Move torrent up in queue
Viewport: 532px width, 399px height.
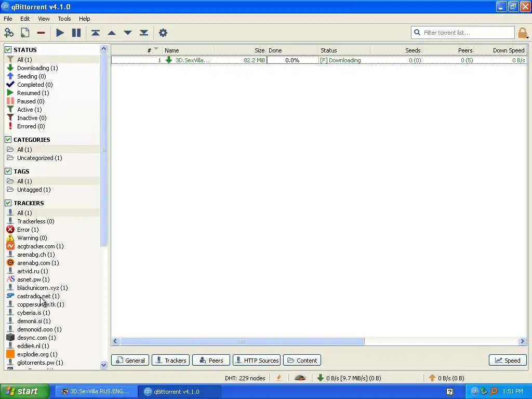(112, 33)
